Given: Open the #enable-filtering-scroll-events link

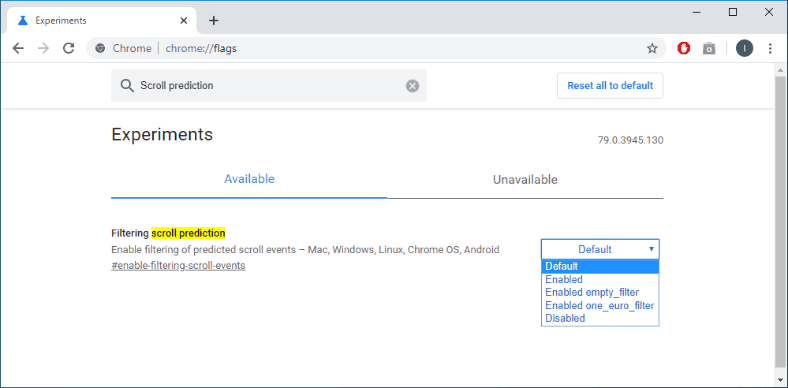Looking at the screenshot, I should click(178, 265).
